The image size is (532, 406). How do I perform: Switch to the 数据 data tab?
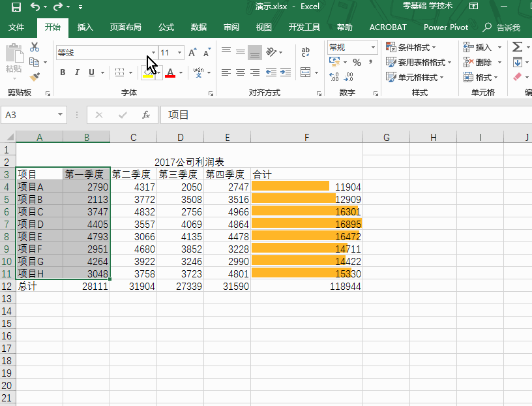[x=199, y=27]
